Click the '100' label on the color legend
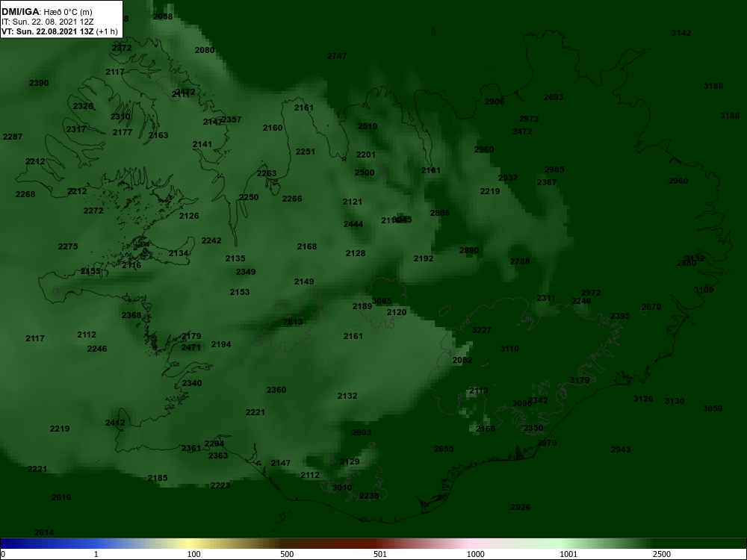747x560 pixels. coord(194,554)
